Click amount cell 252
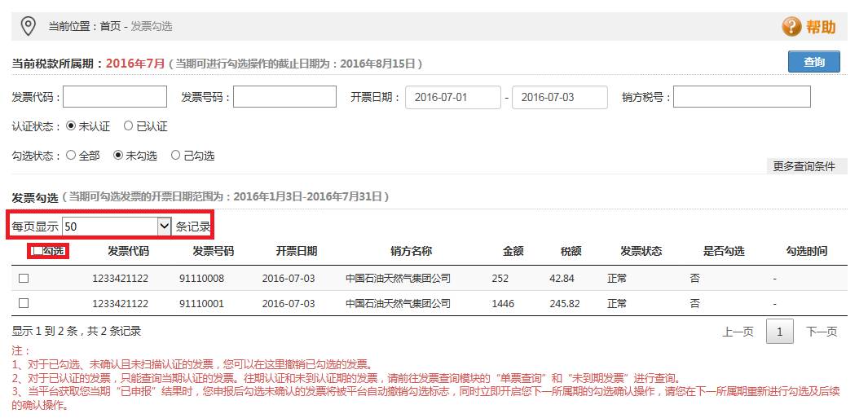The image size is (868, 418). [x=500, y=279]
